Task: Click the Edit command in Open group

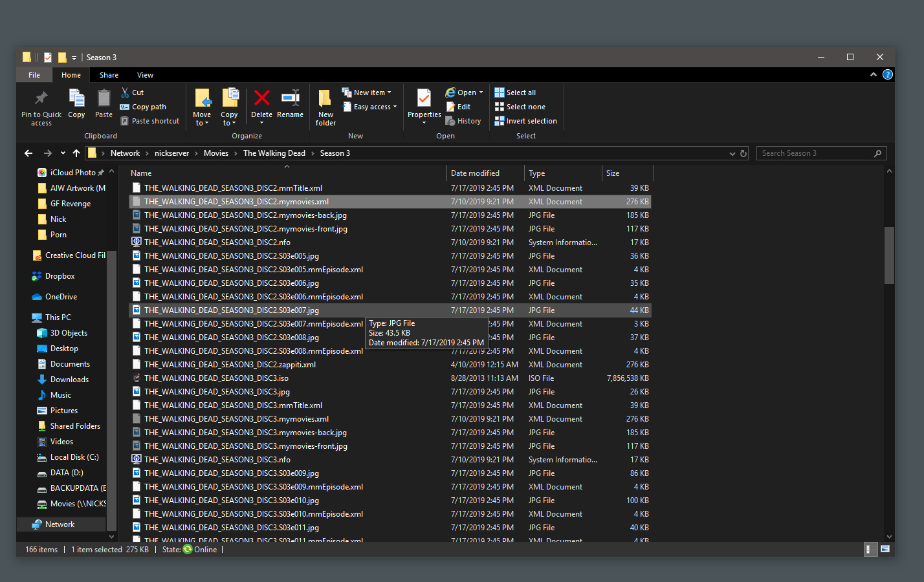Action: (x=458, y=107)
